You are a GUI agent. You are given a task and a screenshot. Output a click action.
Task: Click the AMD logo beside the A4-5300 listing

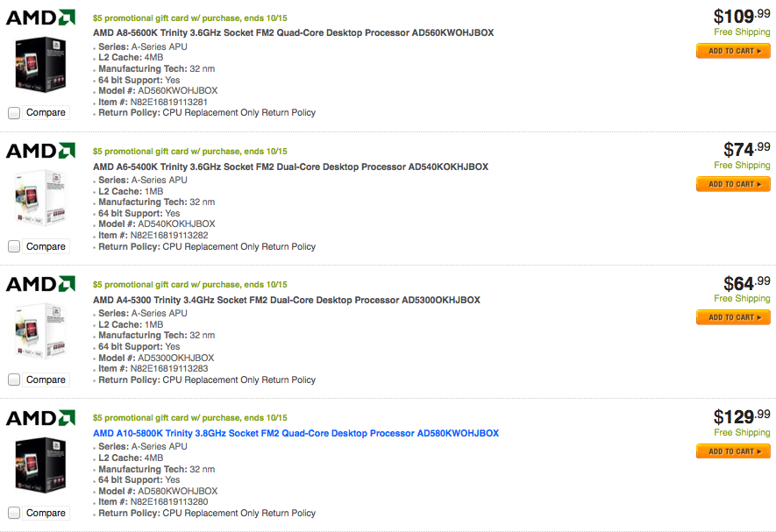(x=40, y=284)
